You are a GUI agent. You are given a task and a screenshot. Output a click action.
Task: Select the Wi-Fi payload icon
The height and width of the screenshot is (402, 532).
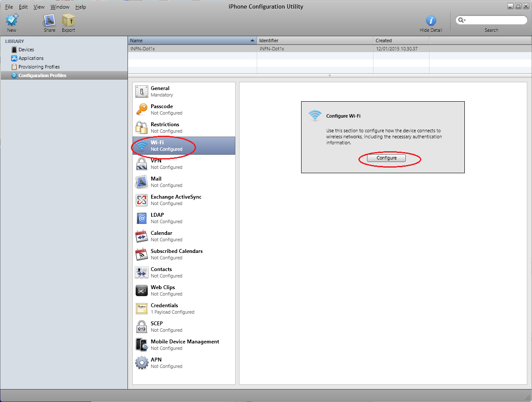click(x=142, y=146)
